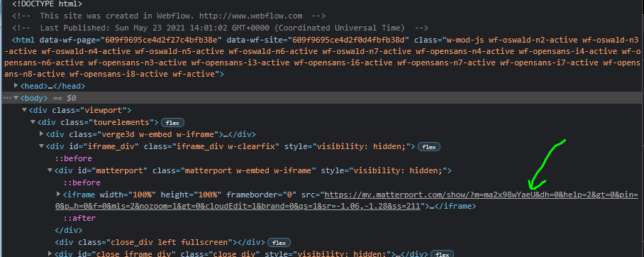644x257 pixels.
Task: Select the closing </div> tag row
Action: [69, 230]
